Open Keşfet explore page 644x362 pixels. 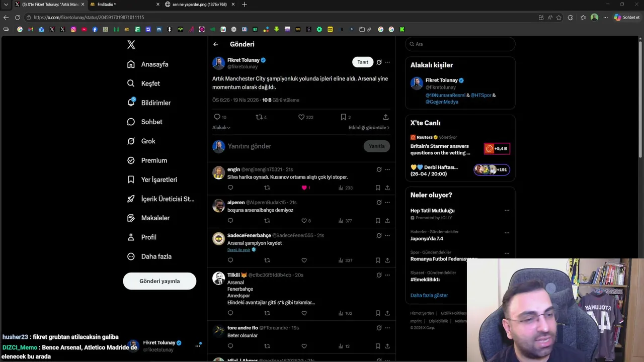[x=143, y=83]
